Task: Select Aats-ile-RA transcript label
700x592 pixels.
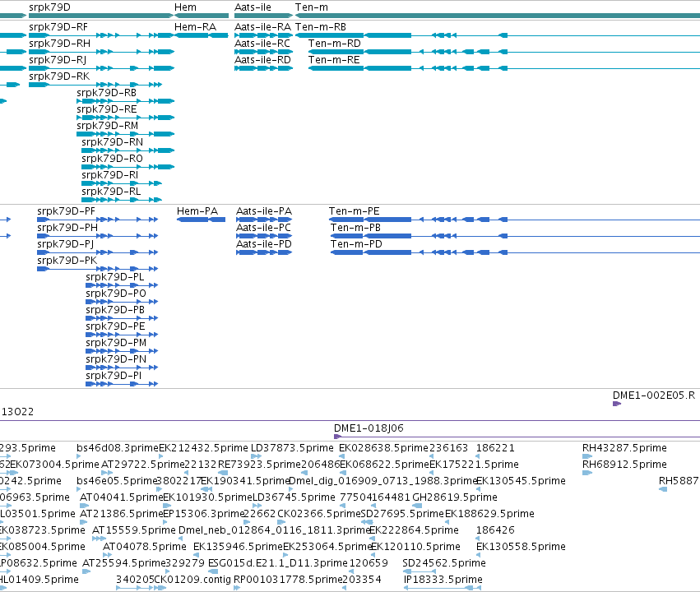Action: [x=262, y=27]
